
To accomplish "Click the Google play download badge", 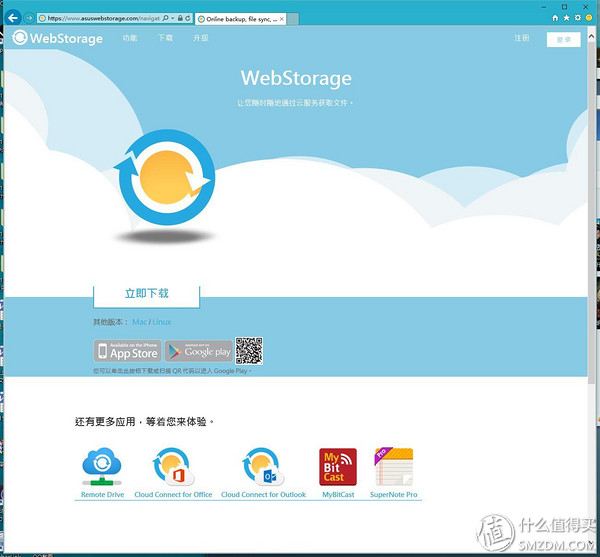I will pos(199,351).
